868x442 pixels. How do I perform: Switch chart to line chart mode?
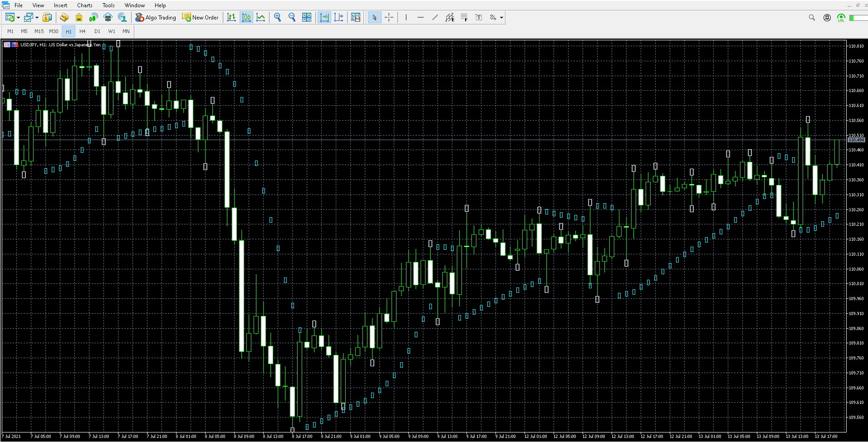coord(261,17)
